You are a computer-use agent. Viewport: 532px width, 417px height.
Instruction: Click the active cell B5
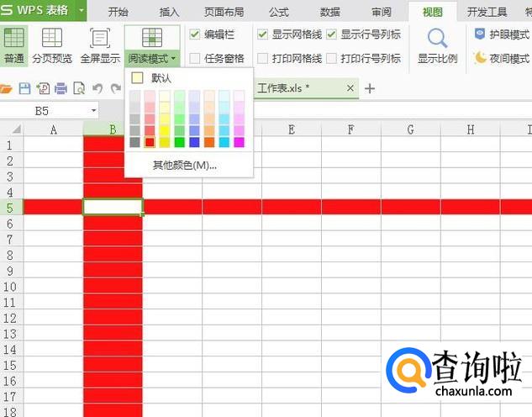113,207
